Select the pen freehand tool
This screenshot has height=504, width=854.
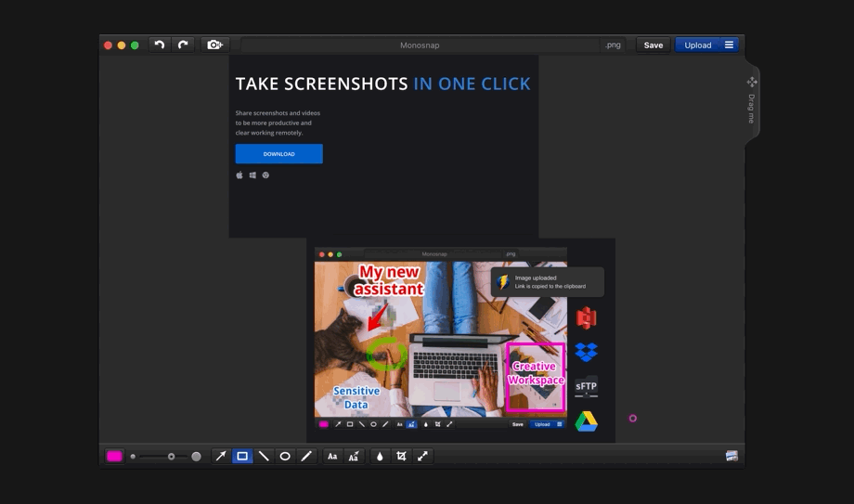(x=306, y=456)
